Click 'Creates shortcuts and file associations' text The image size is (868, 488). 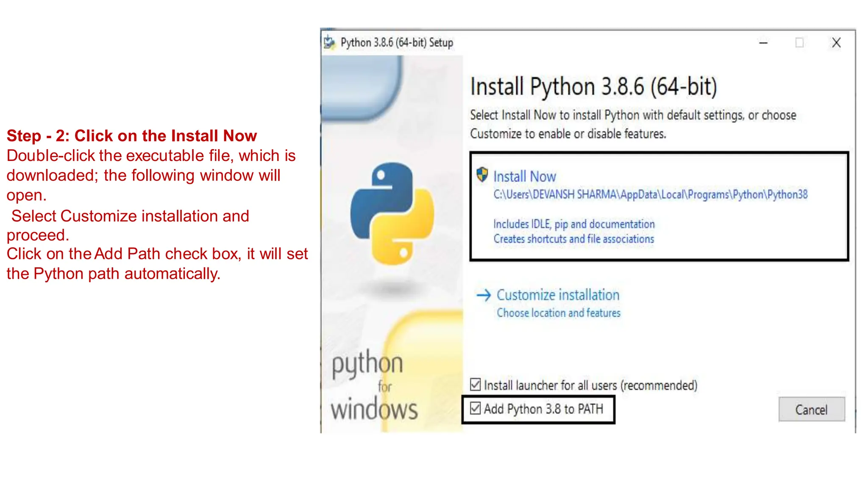pos(573,239)
